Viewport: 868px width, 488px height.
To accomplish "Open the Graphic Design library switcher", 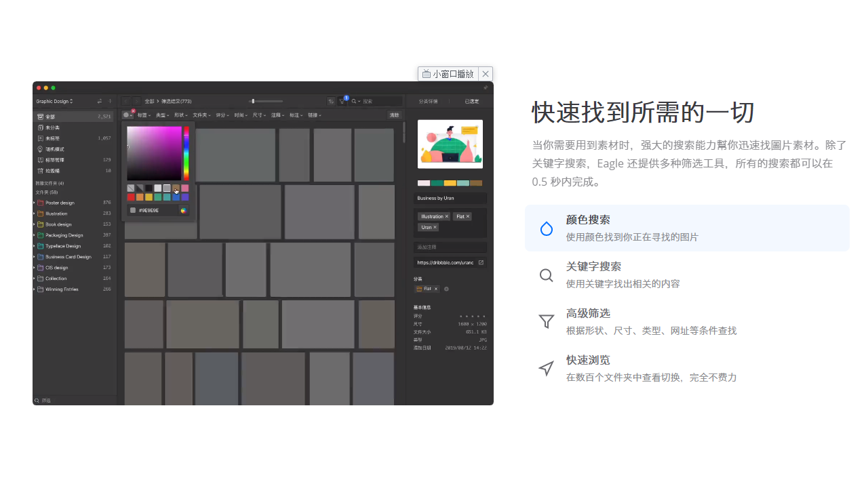I will pos(53,100).
